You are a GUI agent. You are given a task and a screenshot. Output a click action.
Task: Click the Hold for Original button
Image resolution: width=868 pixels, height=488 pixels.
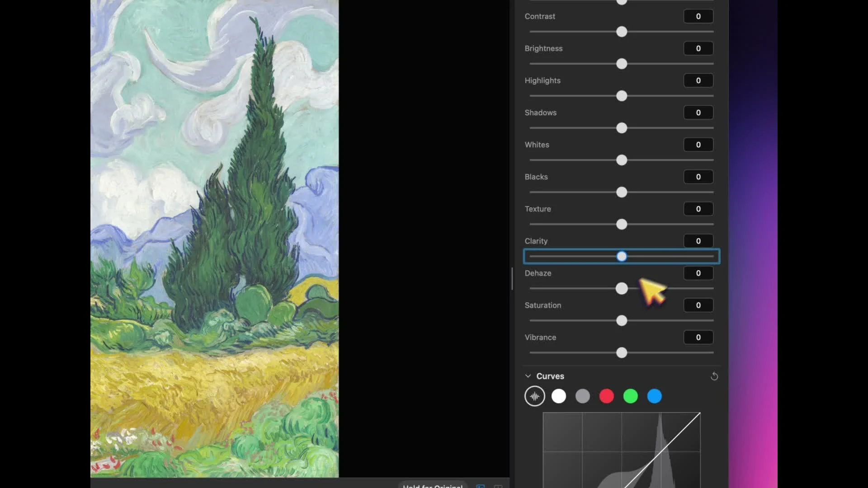click(x=433, y=485)
